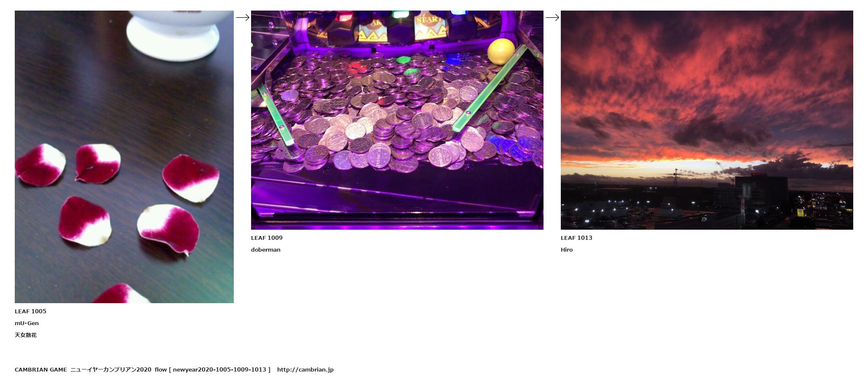Select author name mU·Gen
Image resolution: width=868 pixels, height=380 pixels.
27,323
